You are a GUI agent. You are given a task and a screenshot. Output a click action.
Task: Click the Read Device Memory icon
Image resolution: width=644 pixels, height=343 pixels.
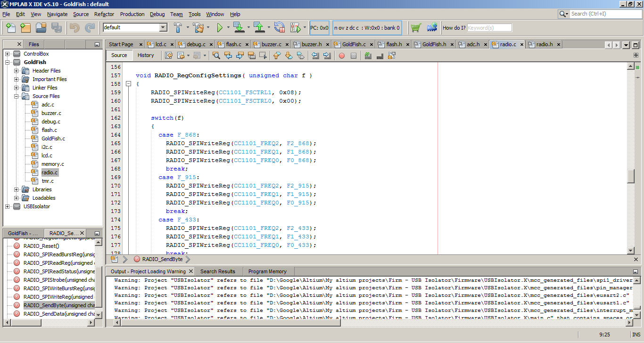click(x=259, y=28)
